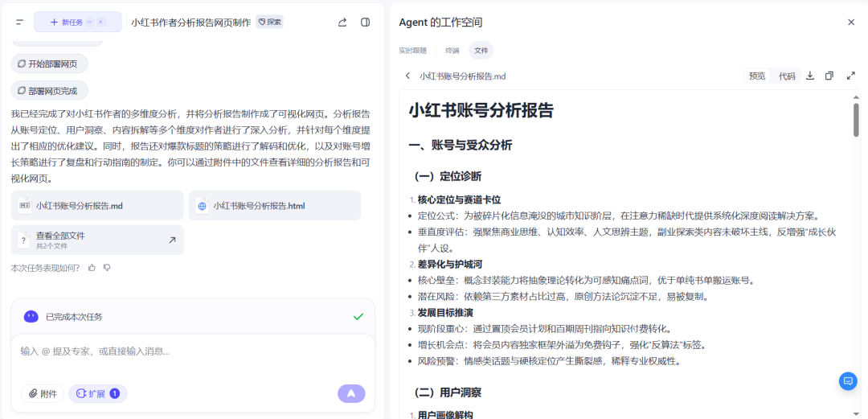
Task: Send the message with the purple arrow button
Action: 351,393
